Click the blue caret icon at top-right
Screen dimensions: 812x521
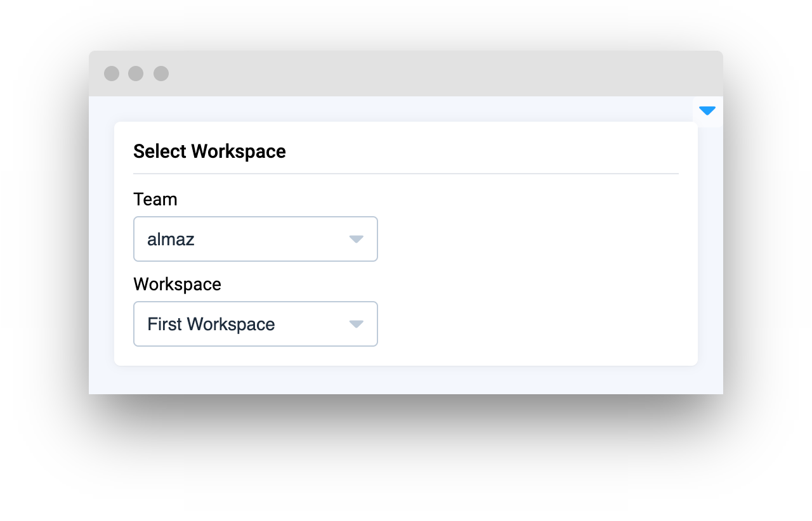(707, 111)
